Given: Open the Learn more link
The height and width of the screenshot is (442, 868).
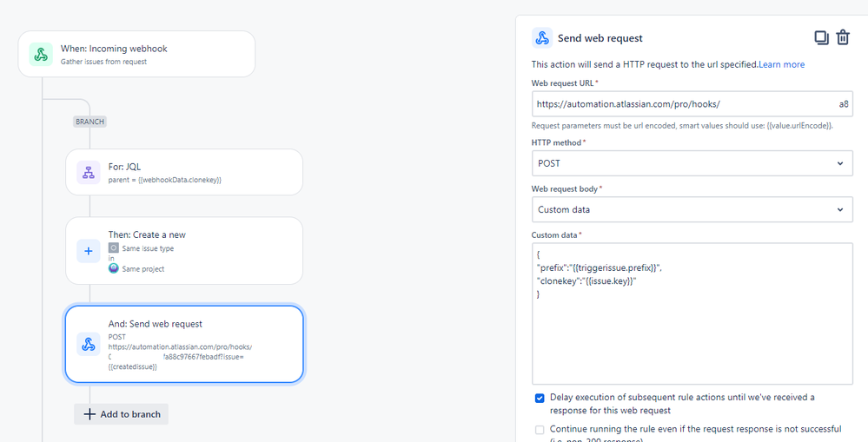Looking at the screenshot, I should tap(782, 64).
